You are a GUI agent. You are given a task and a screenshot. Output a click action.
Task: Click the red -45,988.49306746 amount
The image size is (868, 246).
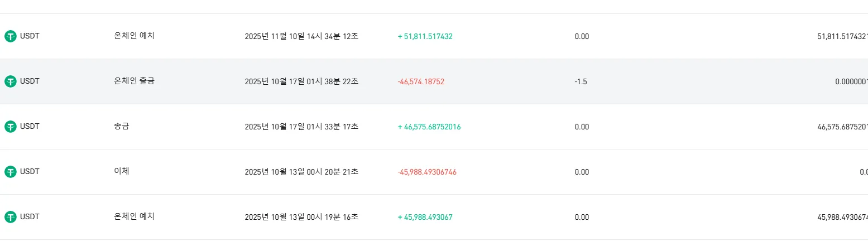(427, 172)
